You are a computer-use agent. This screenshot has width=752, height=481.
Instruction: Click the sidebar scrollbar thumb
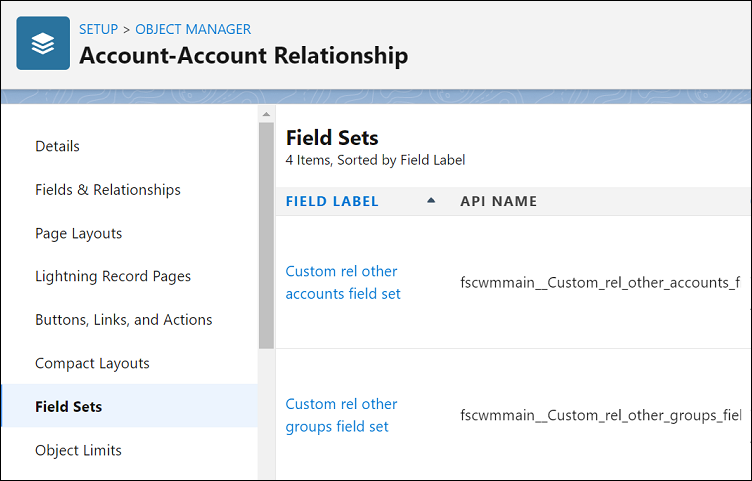(266, 235)
